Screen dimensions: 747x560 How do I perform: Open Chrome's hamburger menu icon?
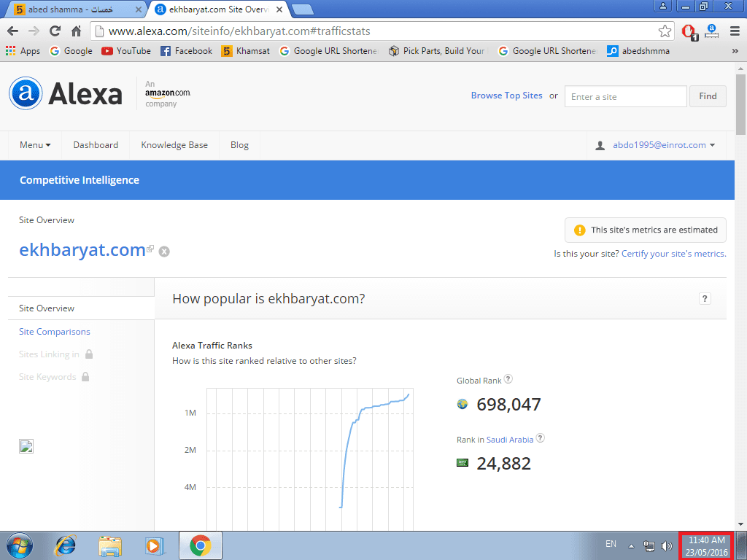[735, 31]
